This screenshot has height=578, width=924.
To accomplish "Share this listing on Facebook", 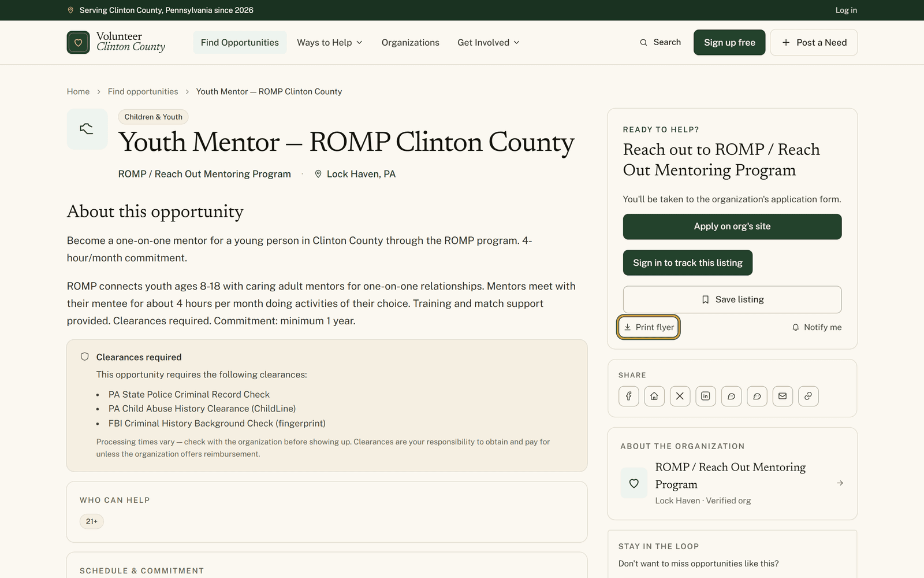I will tap(628, 396).
